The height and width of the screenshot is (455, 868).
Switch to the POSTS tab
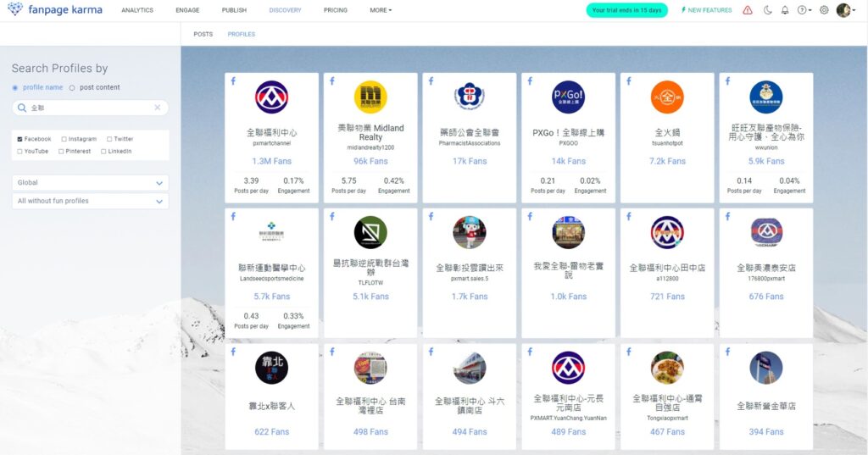tap(203, 34)
